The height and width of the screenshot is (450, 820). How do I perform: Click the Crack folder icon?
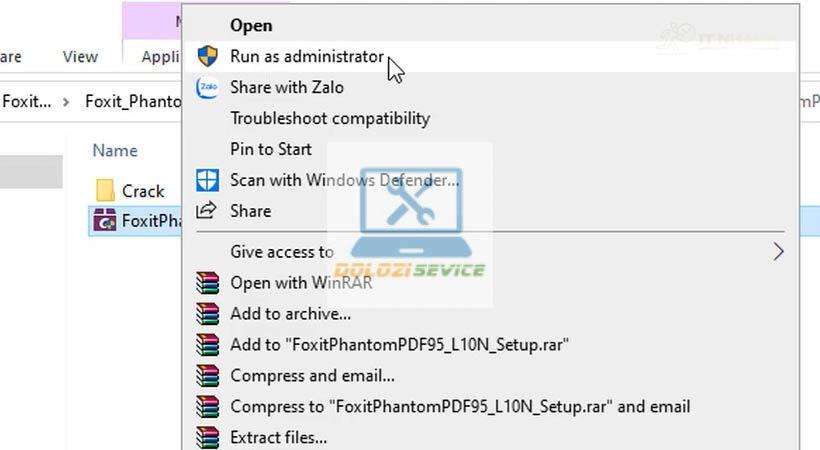(105, 190)
